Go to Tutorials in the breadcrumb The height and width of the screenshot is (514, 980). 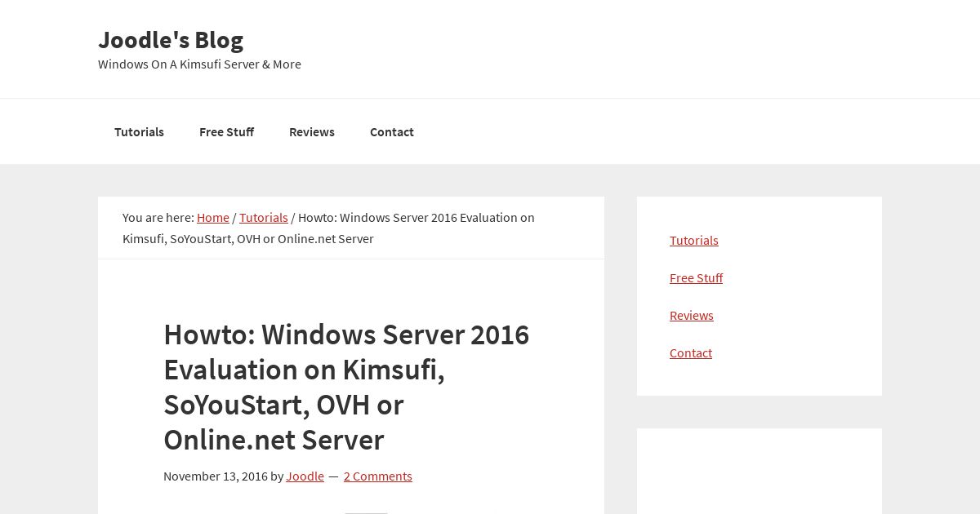point(264,217)
